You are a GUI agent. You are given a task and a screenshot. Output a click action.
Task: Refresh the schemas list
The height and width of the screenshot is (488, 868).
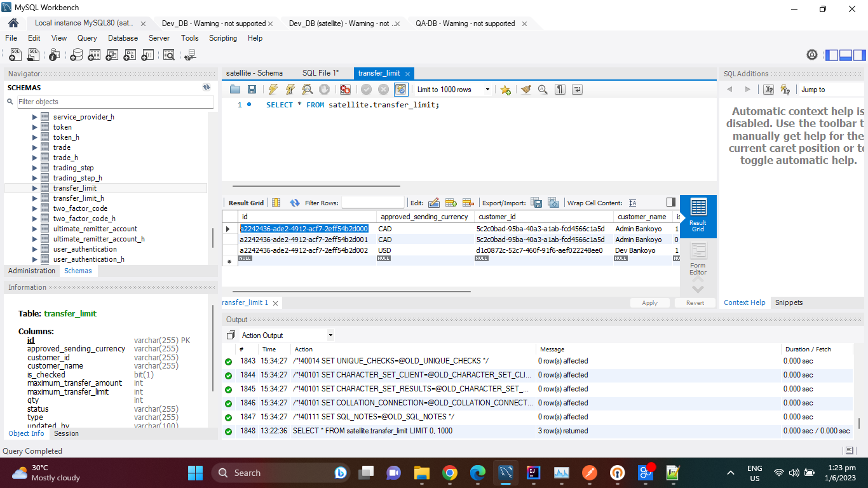tap(206, 88)
